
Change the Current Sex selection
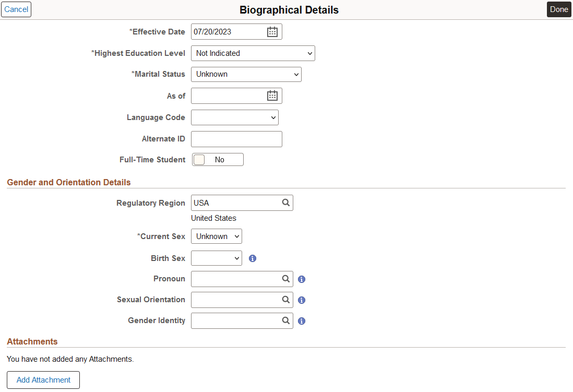[x=216, y=236]
